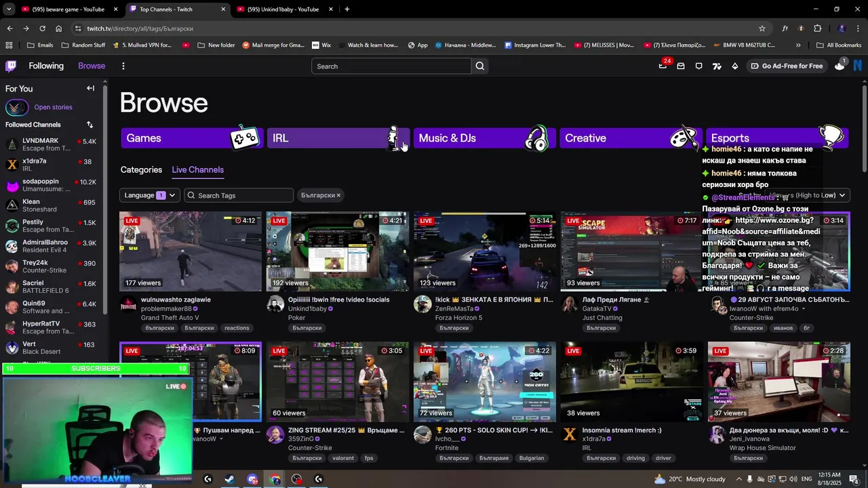
Task: Click the Twitch search input field
Action: click(x=391, y=66)
